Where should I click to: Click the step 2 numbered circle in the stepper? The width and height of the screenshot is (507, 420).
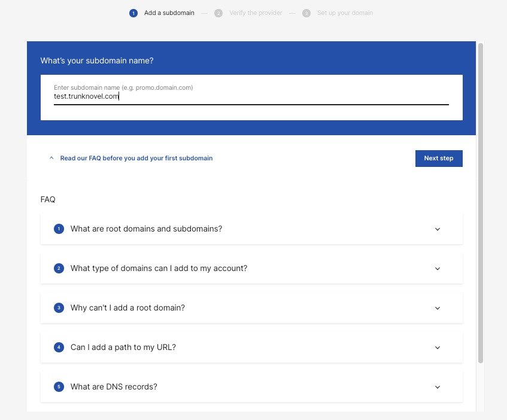(218, 12)
